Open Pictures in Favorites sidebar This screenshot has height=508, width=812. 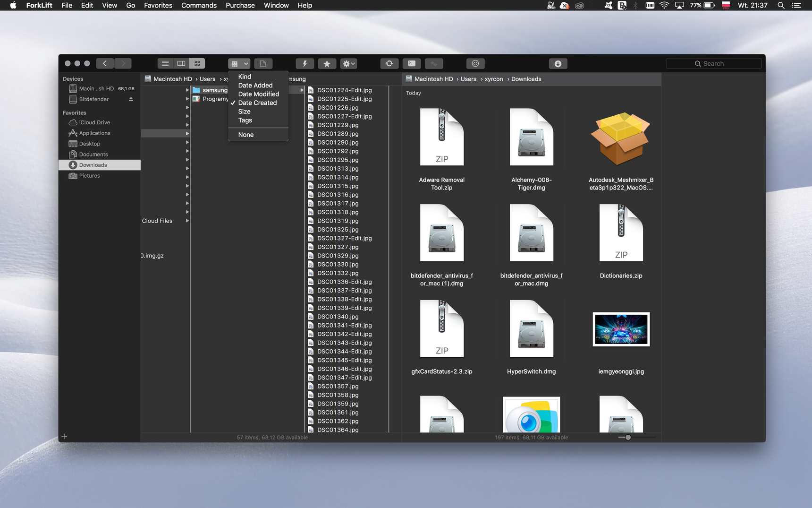[100, 176]
